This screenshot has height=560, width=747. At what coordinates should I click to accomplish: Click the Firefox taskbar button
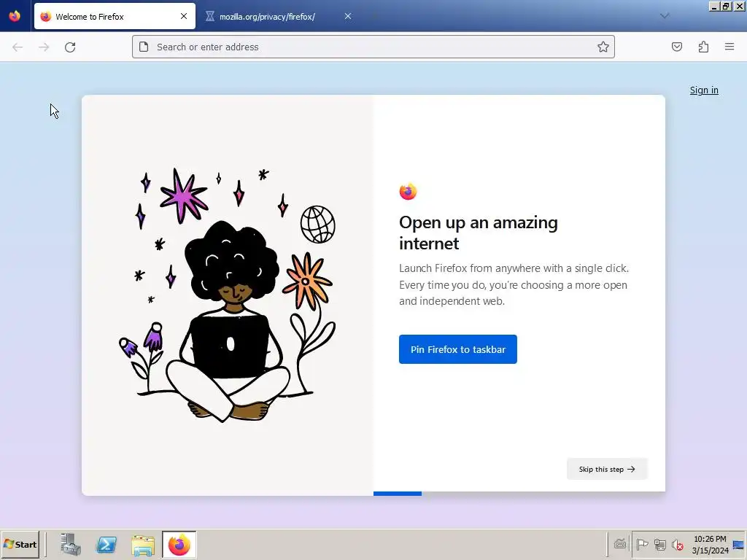(179, 544)
